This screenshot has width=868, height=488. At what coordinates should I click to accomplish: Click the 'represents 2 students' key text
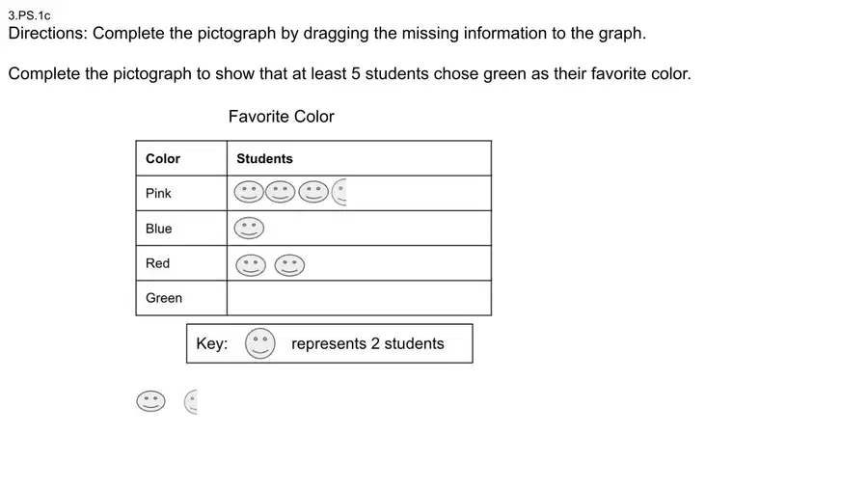pyautogui.click(x=367, y=343)
